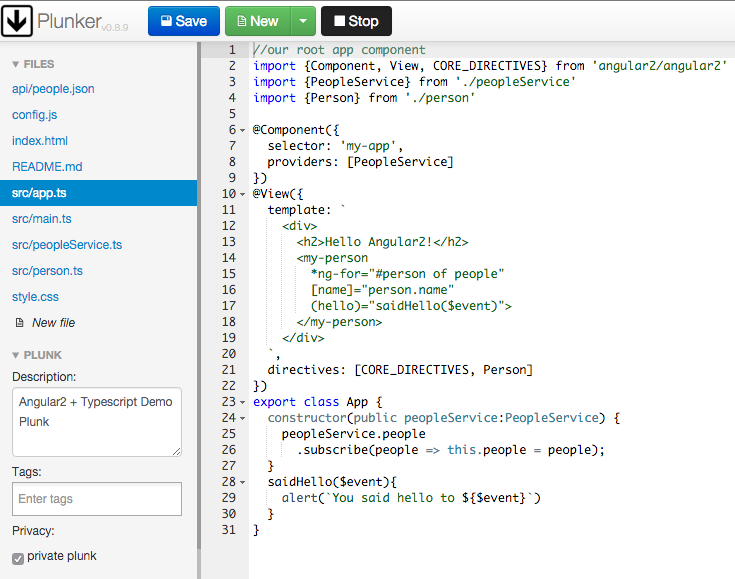The image size is (735, 579).
Task: Fold the @Component block at line 6
Action: coord(242,130)
